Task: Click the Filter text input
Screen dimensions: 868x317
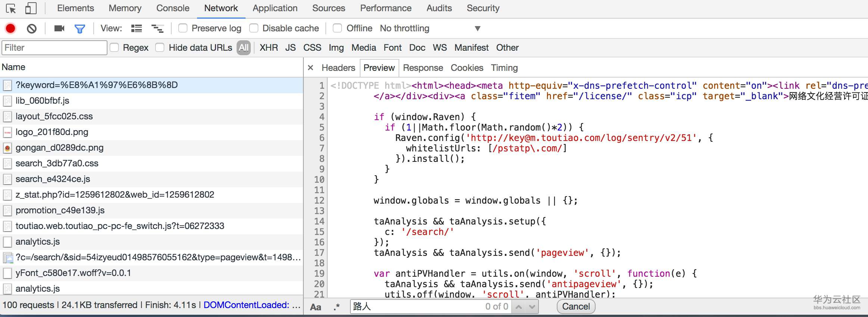Action: 54,48
